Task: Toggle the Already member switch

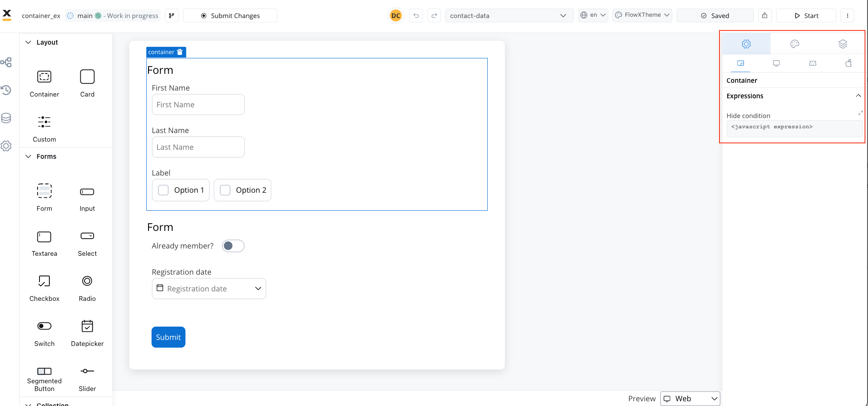Action: pos(233,246)
